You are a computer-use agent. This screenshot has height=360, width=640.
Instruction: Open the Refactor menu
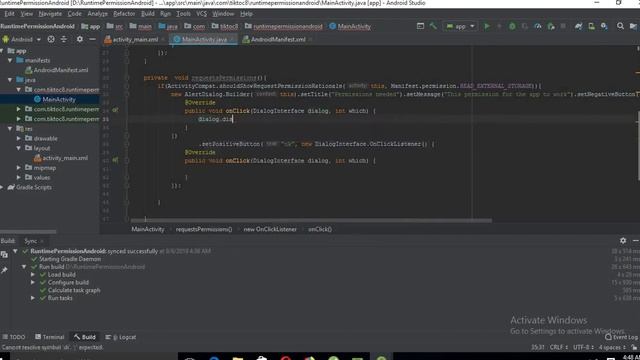(x=124, y=14)
